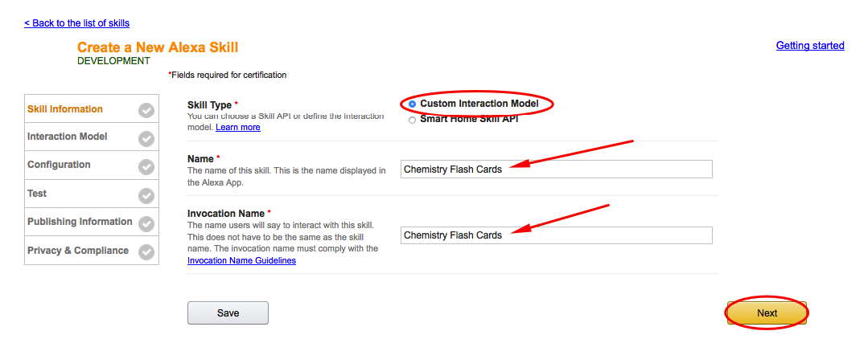Viewport: 868px width, 339px height.
Task: Click the Configuration checkmark icon
Action: point(146,167)
